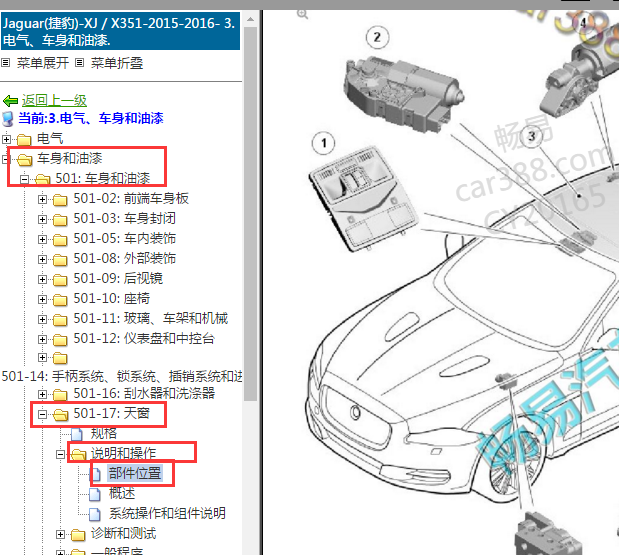The image size is (619, 555).
Task: Open the 部件位置 document
Action: click(135, 473)
